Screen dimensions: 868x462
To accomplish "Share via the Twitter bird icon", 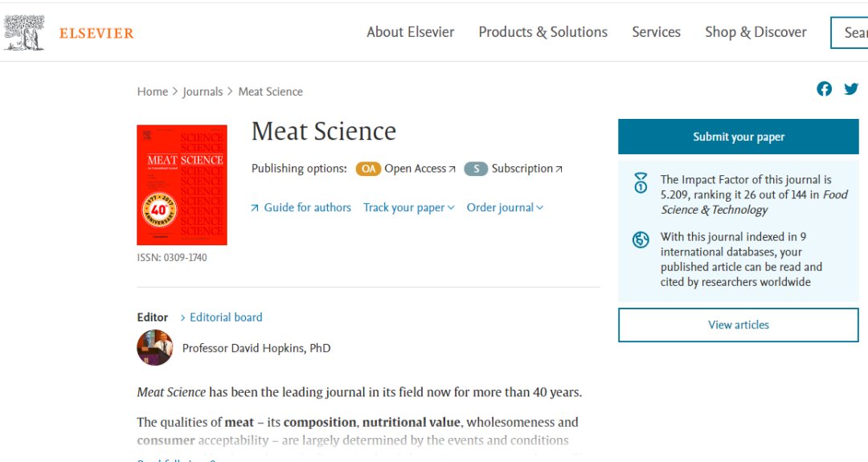I will tap(851, 89).
